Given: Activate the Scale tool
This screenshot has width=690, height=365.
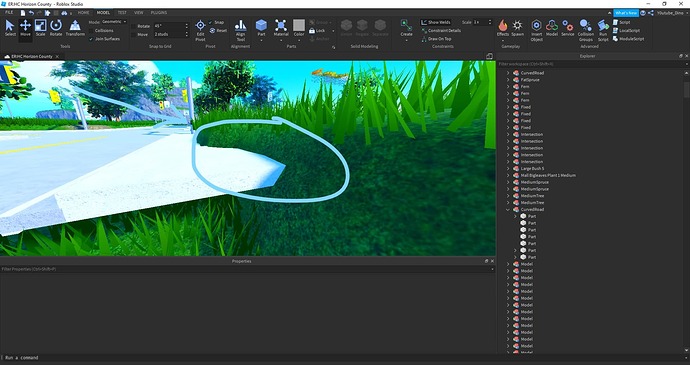Looking at the screenshot, I should tap(40, 28).
